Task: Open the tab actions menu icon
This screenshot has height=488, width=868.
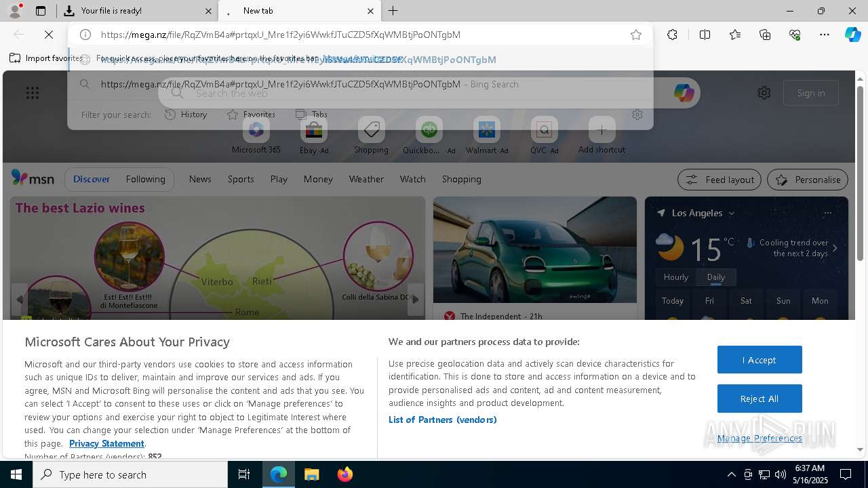Action: click(x=41, y=11)
